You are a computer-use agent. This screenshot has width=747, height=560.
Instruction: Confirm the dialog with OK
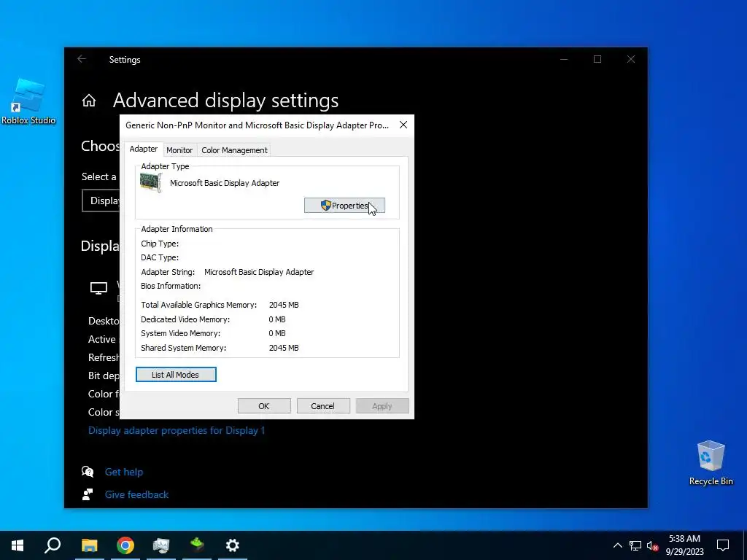tap(264, 406)
